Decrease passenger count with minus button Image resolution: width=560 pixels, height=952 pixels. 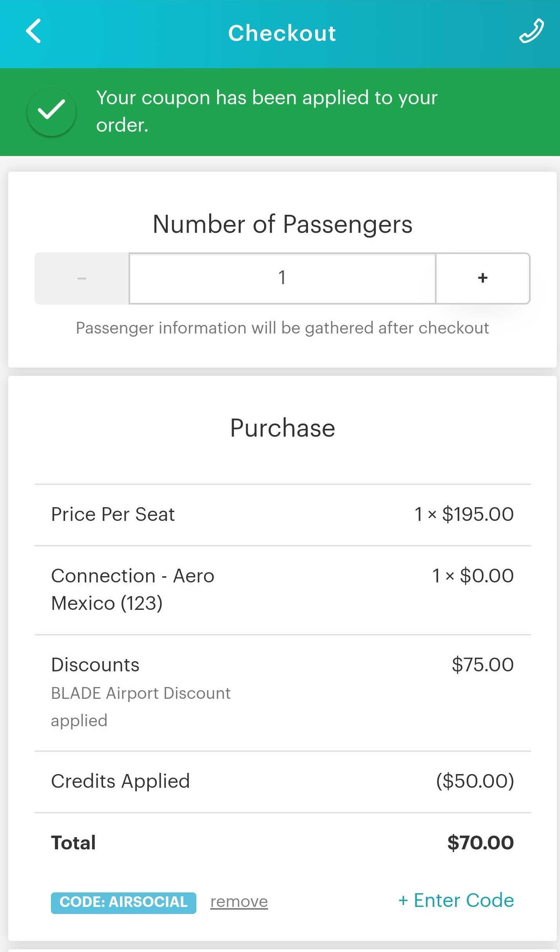(x=82, y=279)
